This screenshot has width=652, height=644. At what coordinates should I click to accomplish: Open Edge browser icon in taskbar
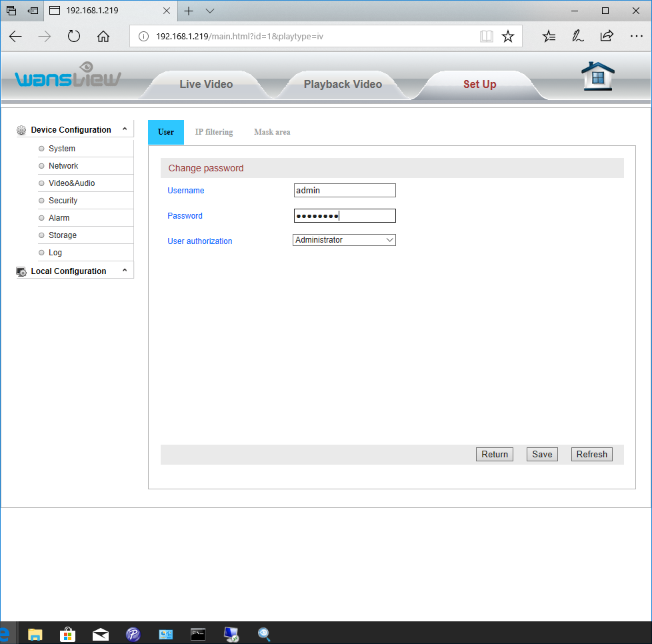tap(5, 635)
